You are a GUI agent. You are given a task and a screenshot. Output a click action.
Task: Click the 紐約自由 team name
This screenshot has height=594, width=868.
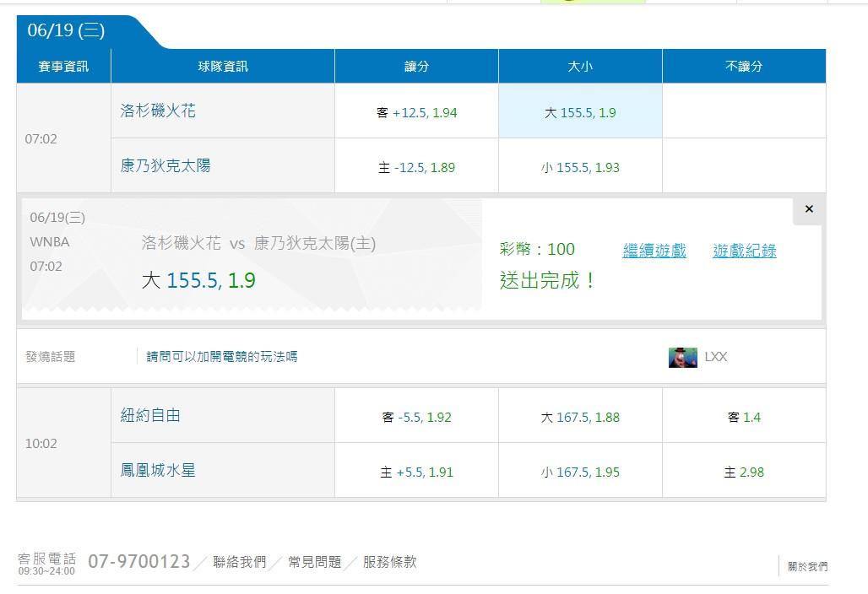150,415
